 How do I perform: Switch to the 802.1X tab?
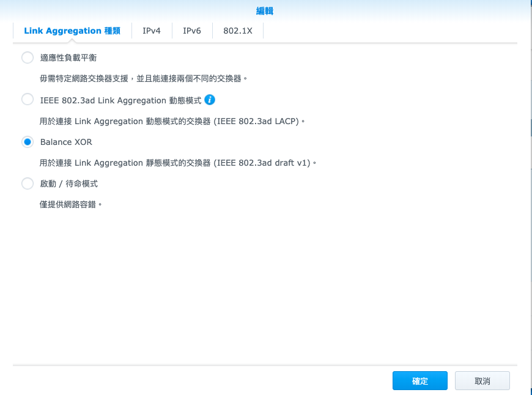[x=238, y=31]
